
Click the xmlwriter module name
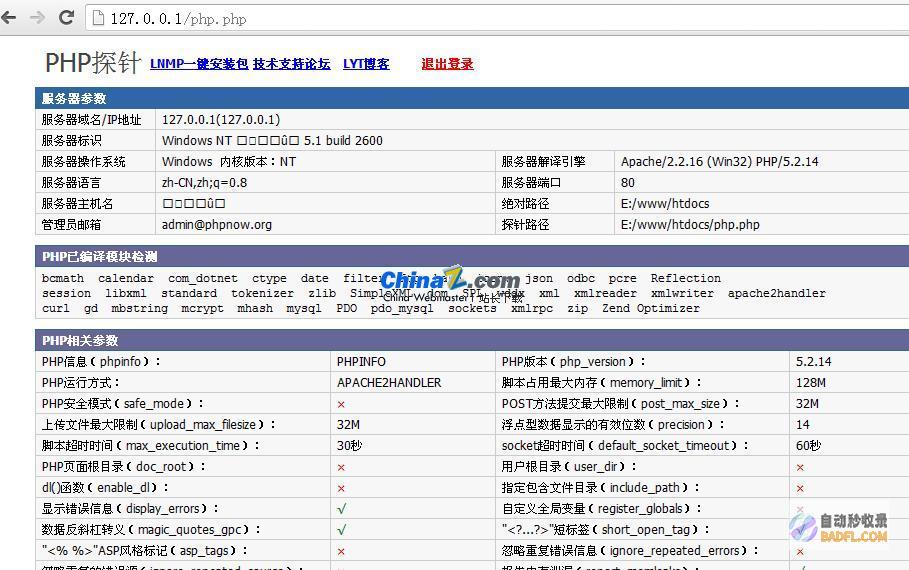682,293
